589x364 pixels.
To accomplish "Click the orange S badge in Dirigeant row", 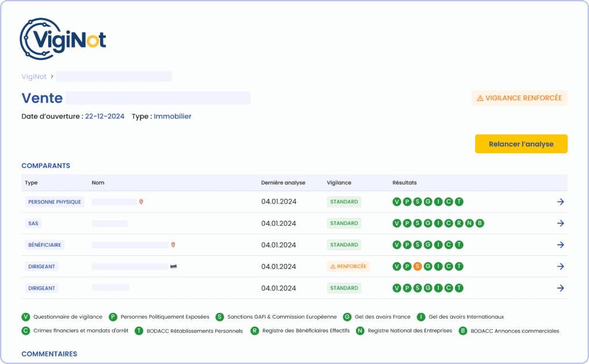I will 418,266.
